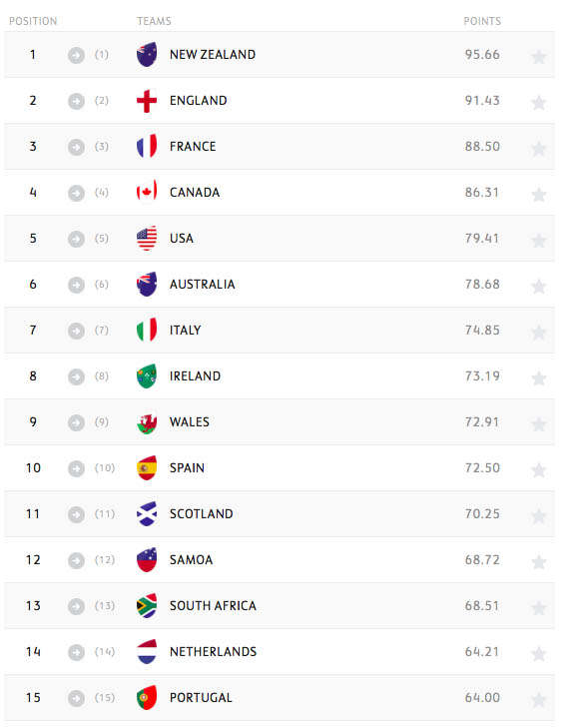Toggle the favorite star for France
569x728 pixels.
[539, 148]
